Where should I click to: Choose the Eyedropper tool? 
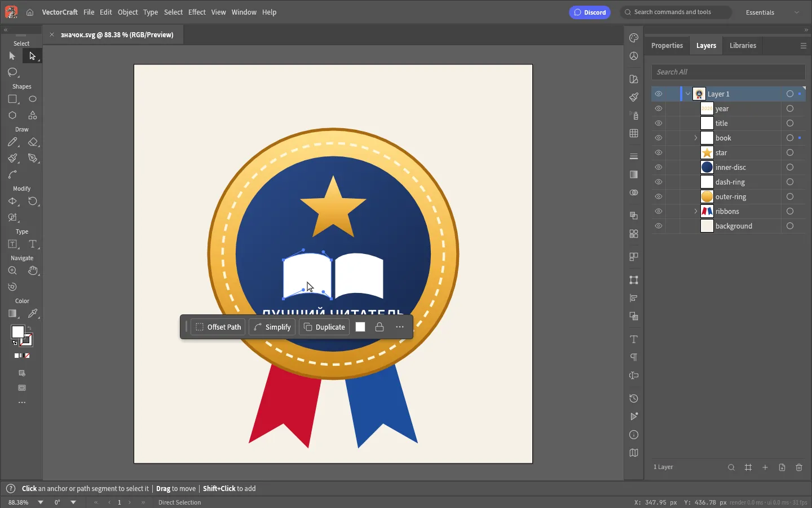pyautogui.click(x=33, y=314)
